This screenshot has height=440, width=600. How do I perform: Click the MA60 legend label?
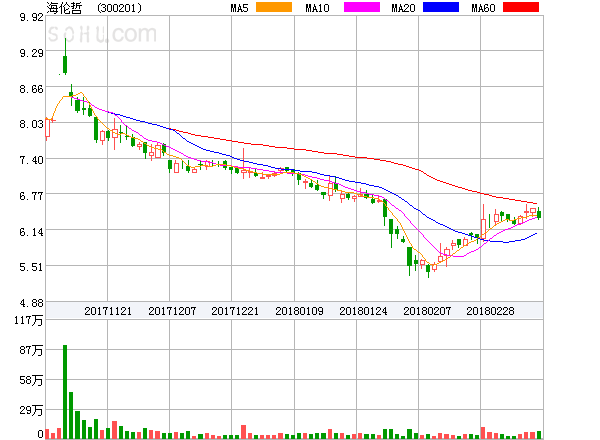click(x=483, y=8)
